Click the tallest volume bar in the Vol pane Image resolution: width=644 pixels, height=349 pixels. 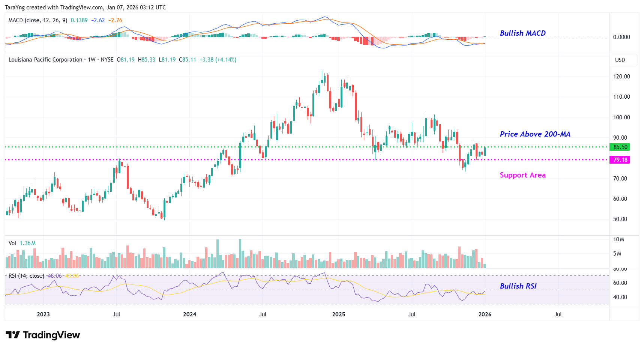240,253
